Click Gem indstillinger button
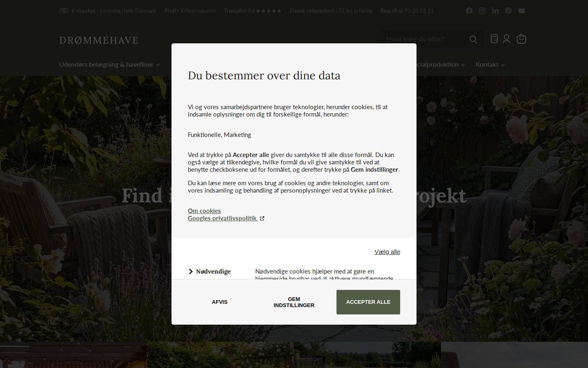 pyautogui.click(x=294, y=302)
